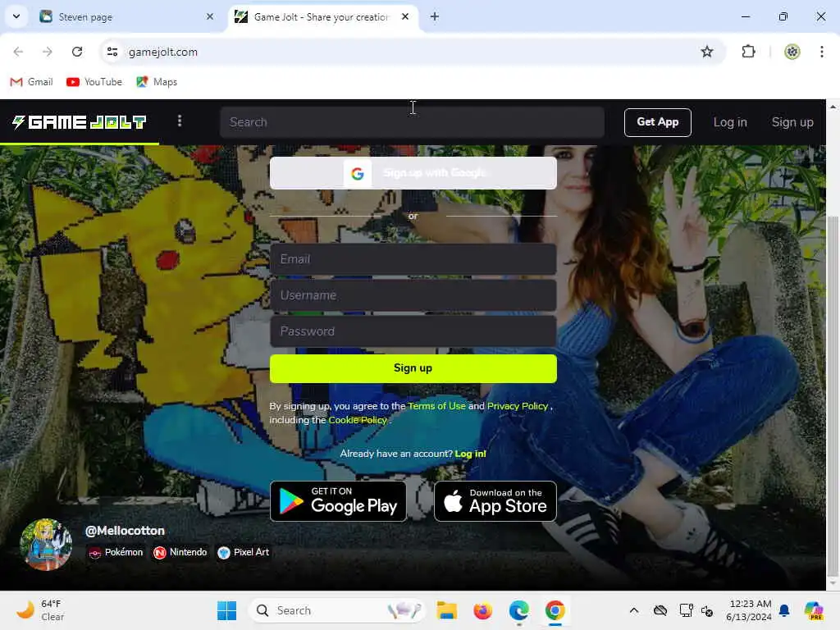Open the three-dot menu beside Game Jolt logo
The height and width of the screenshot is (630, 840).
pos(180,121)
